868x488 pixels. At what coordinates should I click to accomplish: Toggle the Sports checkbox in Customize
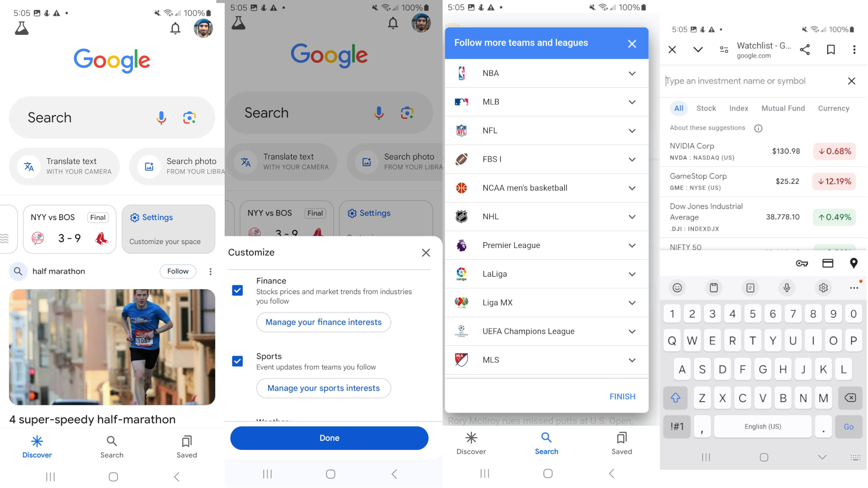point(238,361)
